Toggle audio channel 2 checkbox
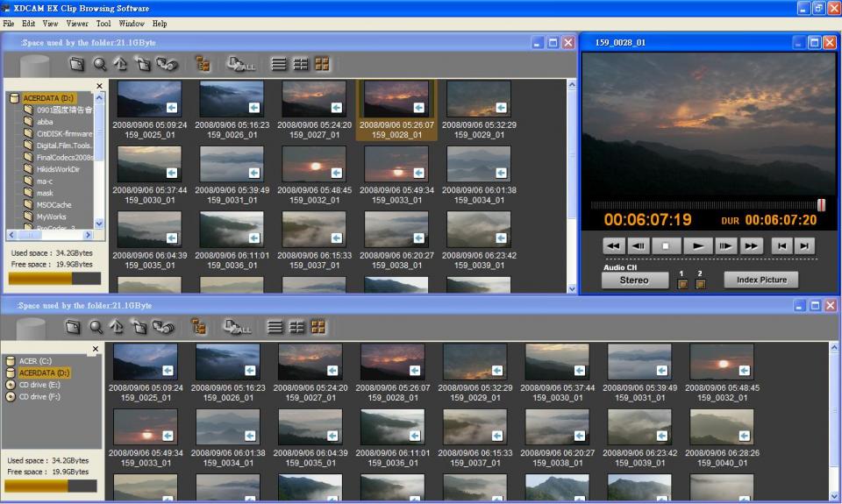The height and width of the screenshot is (504, 842). pos(700,283)
